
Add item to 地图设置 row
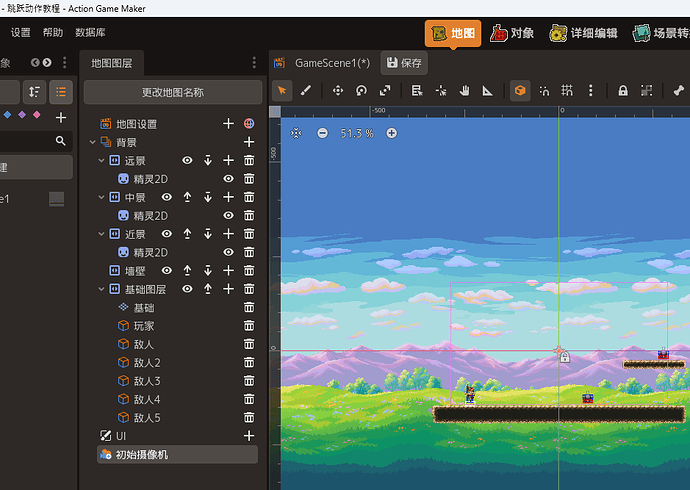click(228, 124)
